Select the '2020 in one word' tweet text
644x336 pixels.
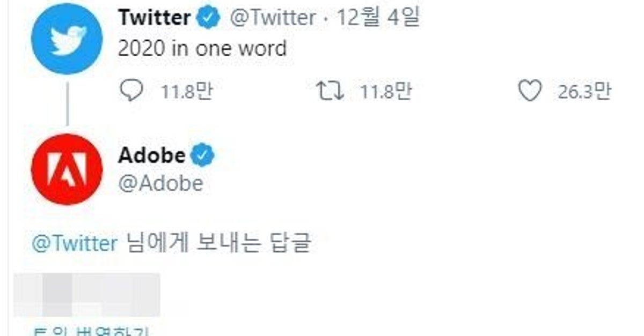tap(202, 49)
